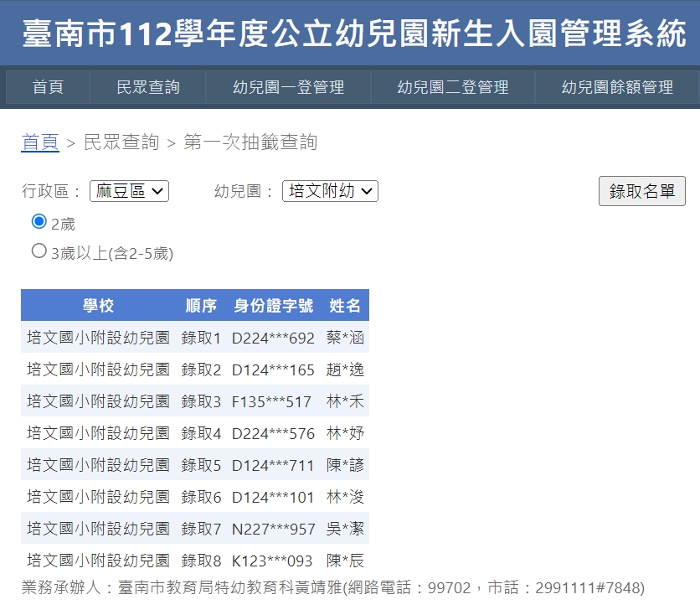The width and height of the screenshot is (700, 615).
Task: Click ID number D124***101
Action: point(273,497)
